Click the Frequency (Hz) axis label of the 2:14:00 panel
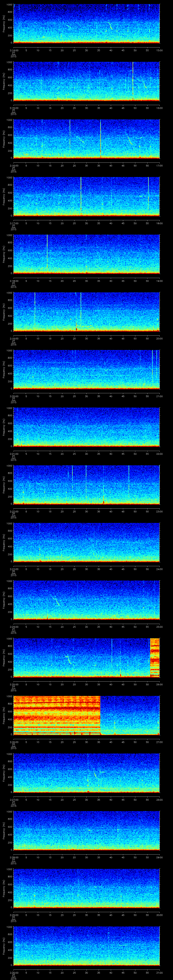 tap(4, 24)
